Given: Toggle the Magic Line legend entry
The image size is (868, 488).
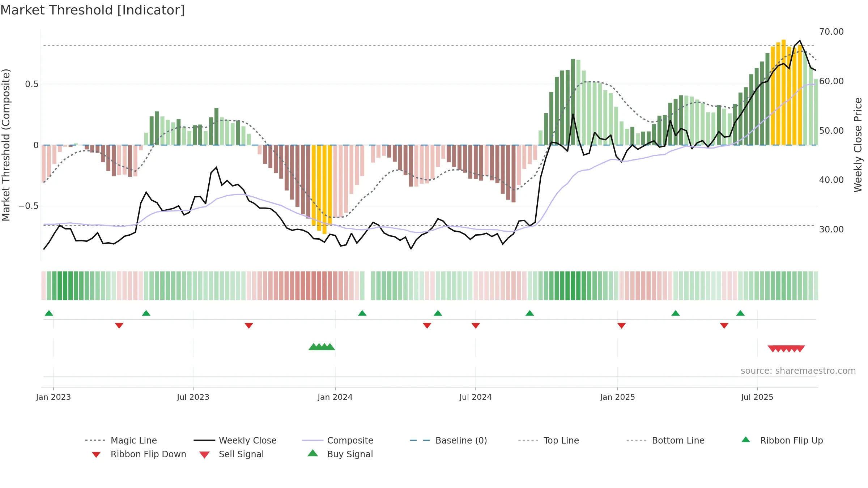Looking at the screenshot, I should click(121, 440).
